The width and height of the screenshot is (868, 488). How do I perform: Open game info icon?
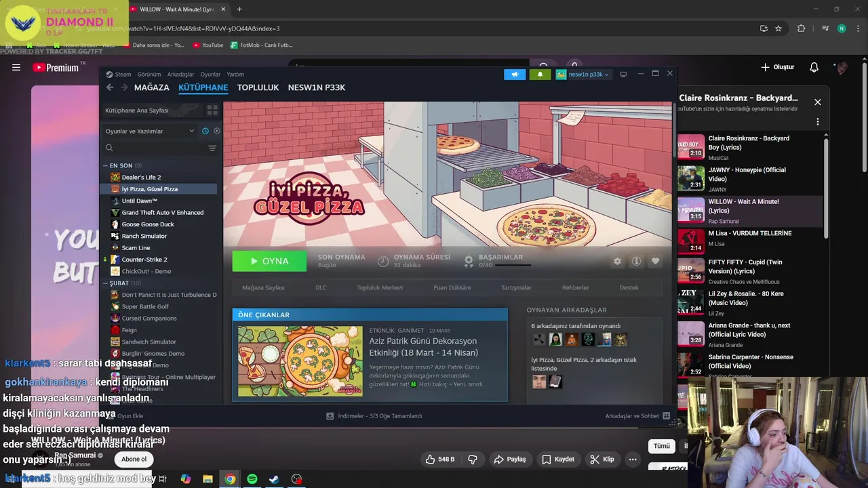(x=636, y=261)
